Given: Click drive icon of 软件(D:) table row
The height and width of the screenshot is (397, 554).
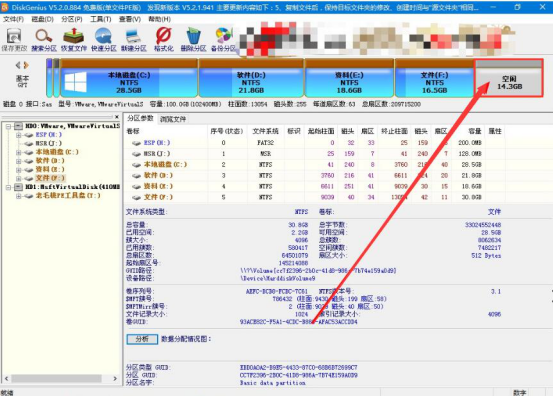Looking at the screenshot, I should [x=136, y=176].
